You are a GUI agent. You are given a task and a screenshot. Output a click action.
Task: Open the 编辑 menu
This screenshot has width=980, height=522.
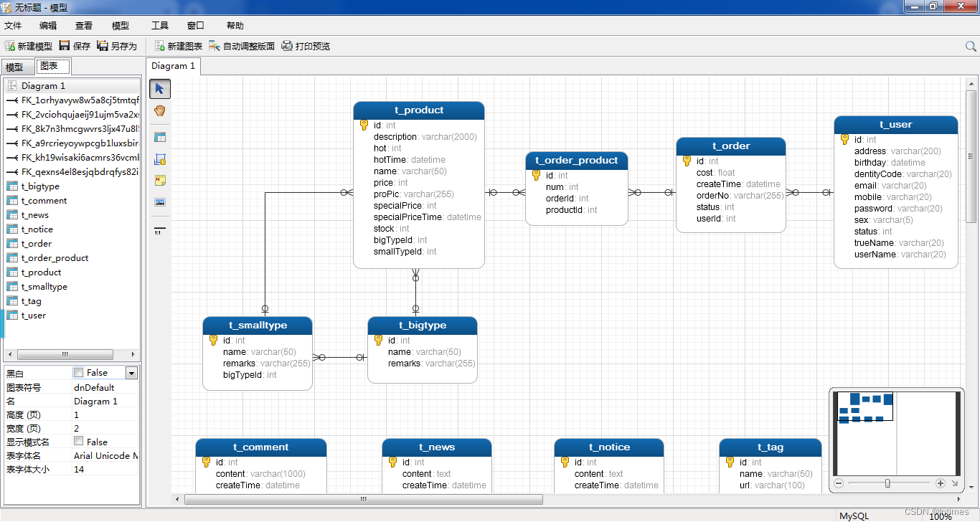[48, 26]
